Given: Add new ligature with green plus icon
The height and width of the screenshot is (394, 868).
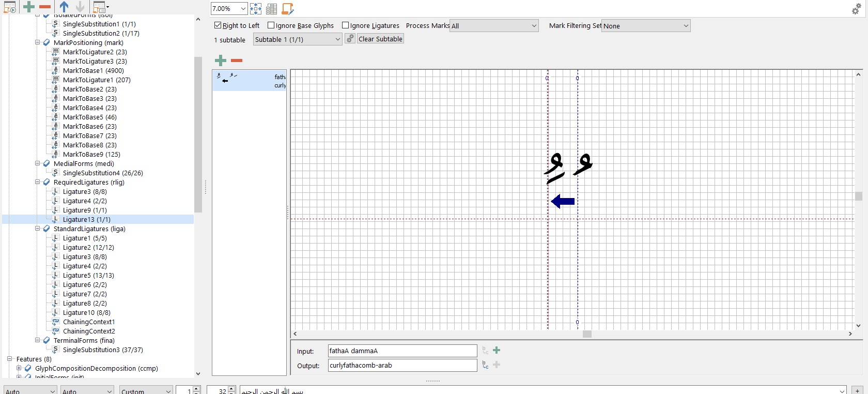Looking at the screenshot, I should 221,60.
